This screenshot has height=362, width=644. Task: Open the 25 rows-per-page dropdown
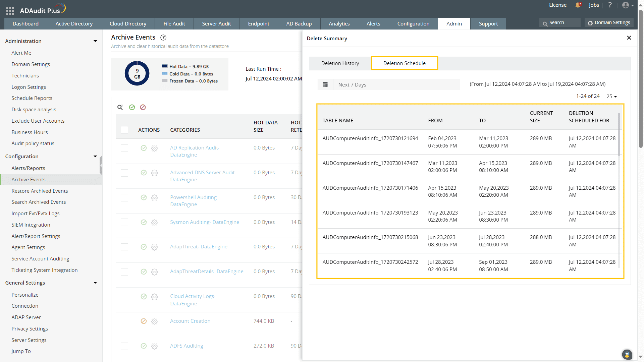(611, 97)
